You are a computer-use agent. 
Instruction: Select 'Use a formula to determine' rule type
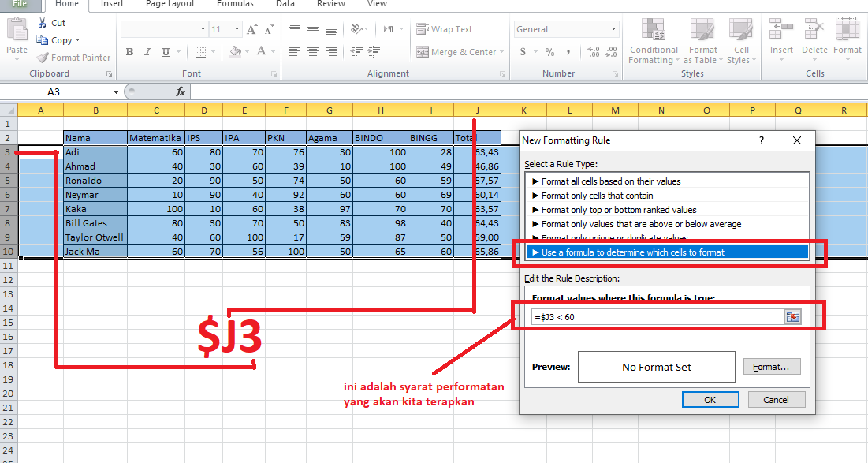click(667, 252)
